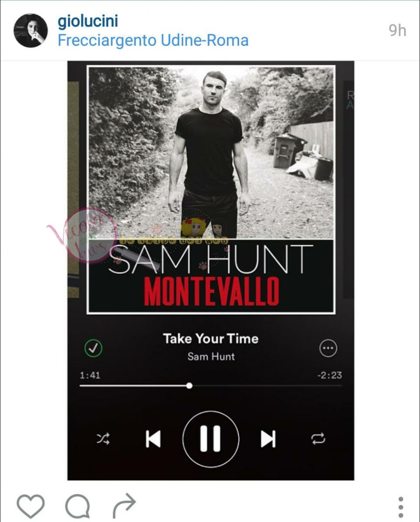The width and height of the screenshot is (420, 522).
Task: Open comments with the speech bubble icon
Action: tap(77, 507)
